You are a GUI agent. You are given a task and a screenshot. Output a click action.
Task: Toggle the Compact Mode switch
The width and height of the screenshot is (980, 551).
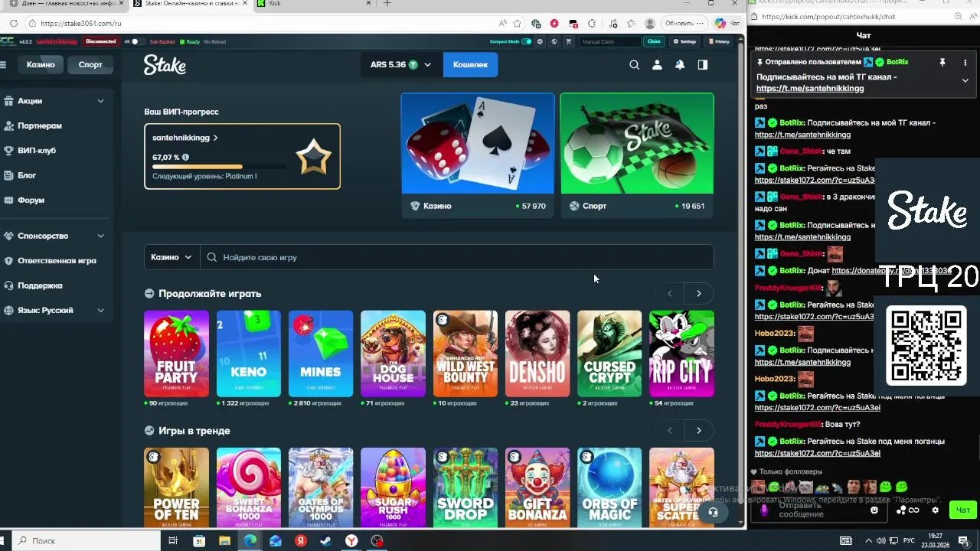526,41
